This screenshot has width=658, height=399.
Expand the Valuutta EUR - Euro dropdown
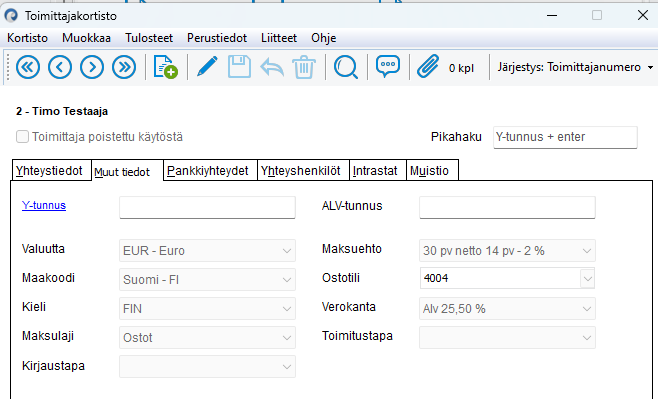(x=207, y=250)
